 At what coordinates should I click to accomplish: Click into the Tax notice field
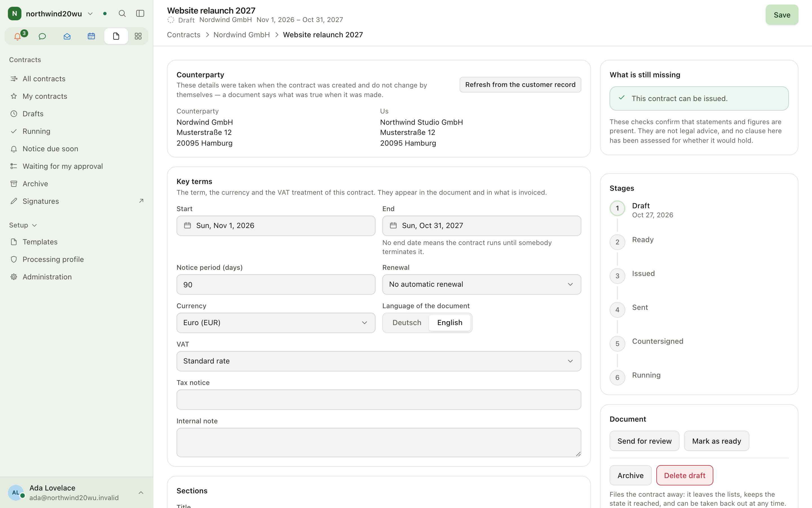coord(379,399)
